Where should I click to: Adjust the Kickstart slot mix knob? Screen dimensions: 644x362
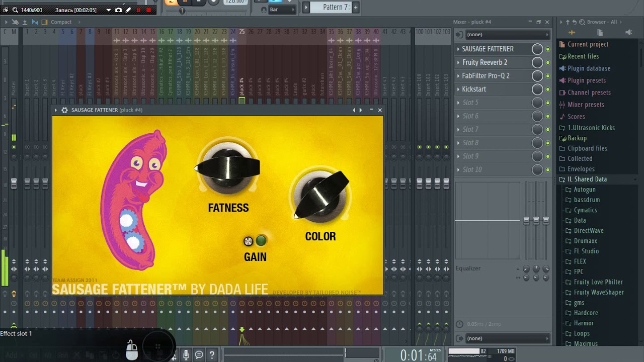[x=537, y=89]
